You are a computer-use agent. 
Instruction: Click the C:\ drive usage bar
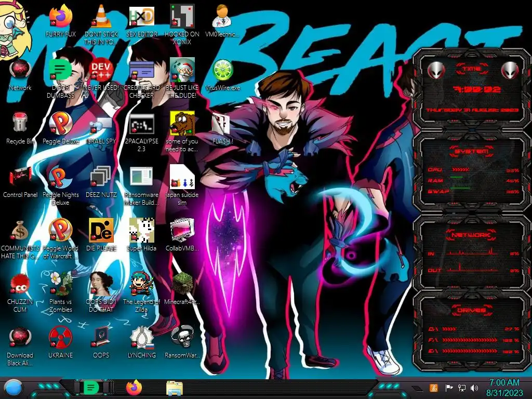(x=449, y=329)
